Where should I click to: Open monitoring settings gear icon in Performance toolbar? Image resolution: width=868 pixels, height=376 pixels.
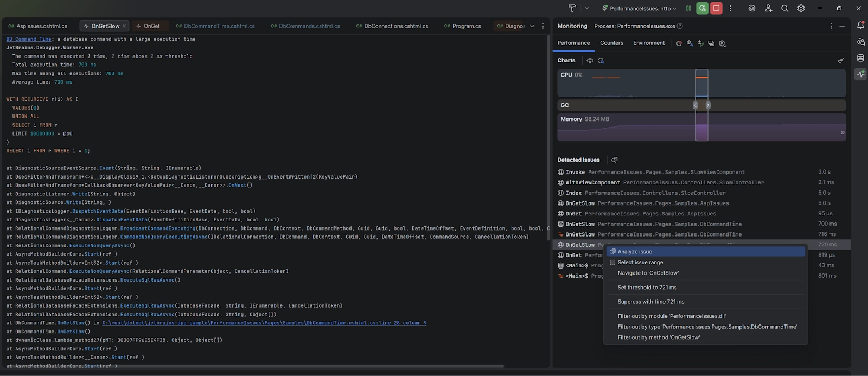(x=722, y=43)
